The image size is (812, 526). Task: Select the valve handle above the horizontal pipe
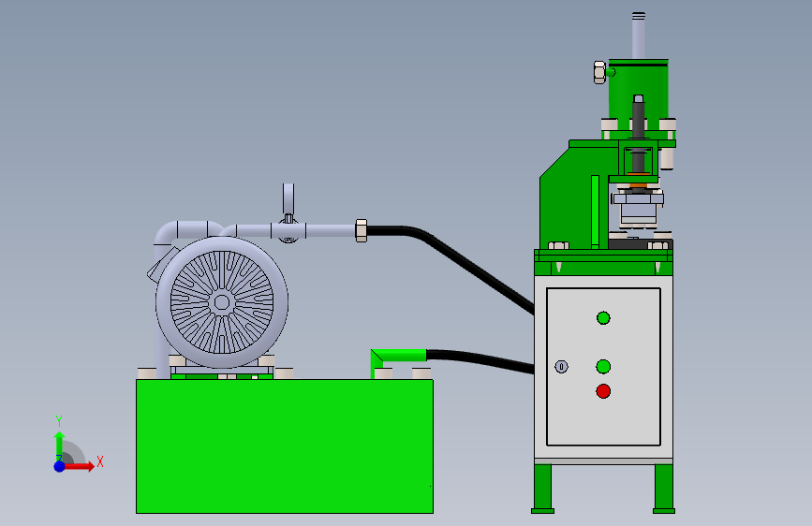(x=288, y=198)
